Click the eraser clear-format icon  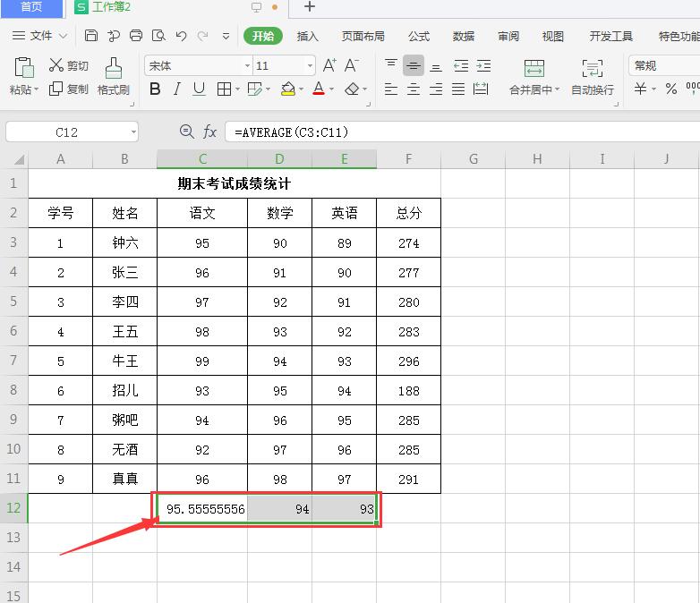(x=352, y=89)
